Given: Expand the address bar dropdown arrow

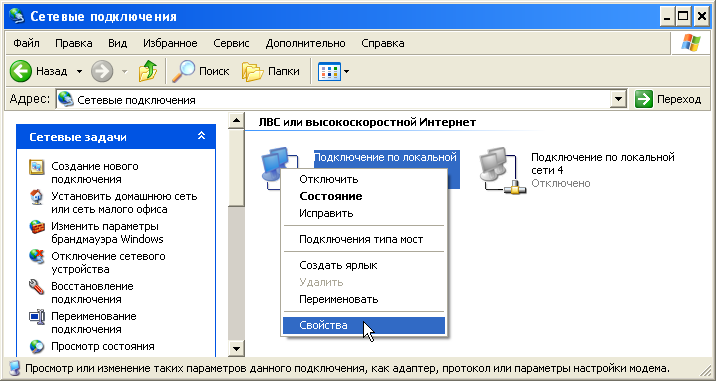Looking at the screenshot, I should [x=618, y=99].
